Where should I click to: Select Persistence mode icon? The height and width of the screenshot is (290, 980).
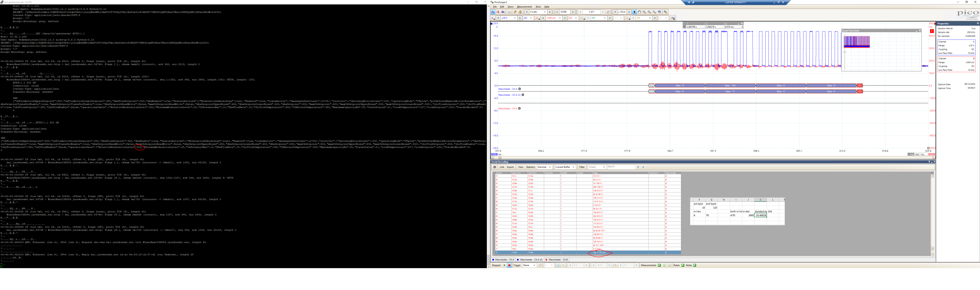pyautogui.click(x=498, y=12)
